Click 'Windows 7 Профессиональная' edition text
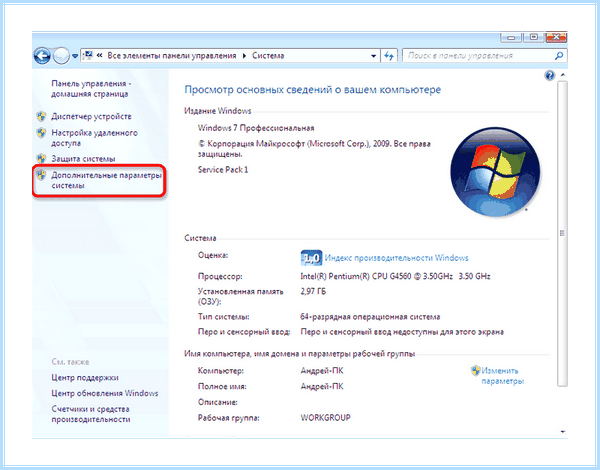 256,128
